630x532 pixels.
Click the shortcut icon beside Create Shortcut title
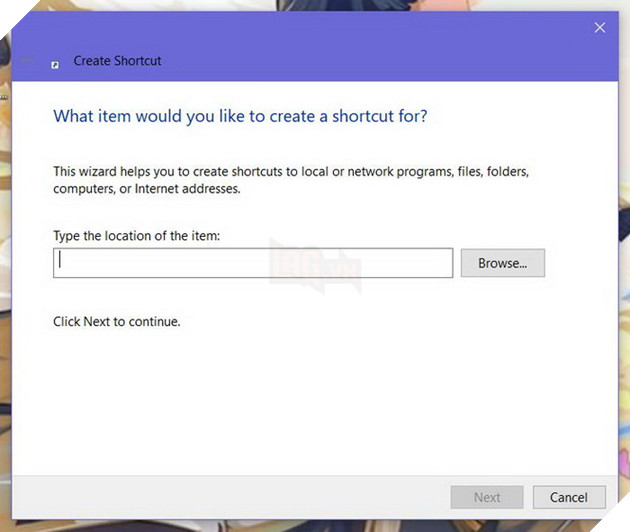coord(56,63)
